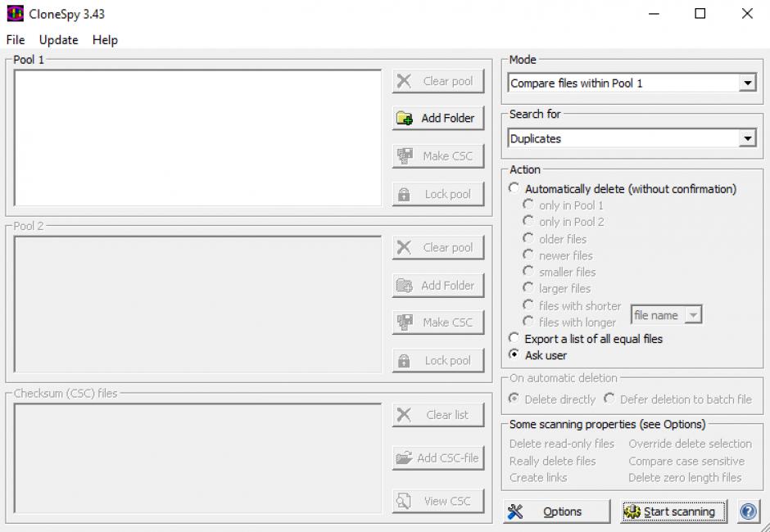Click Start scanning button
770x532 pixels.
(x=673, y=512)
